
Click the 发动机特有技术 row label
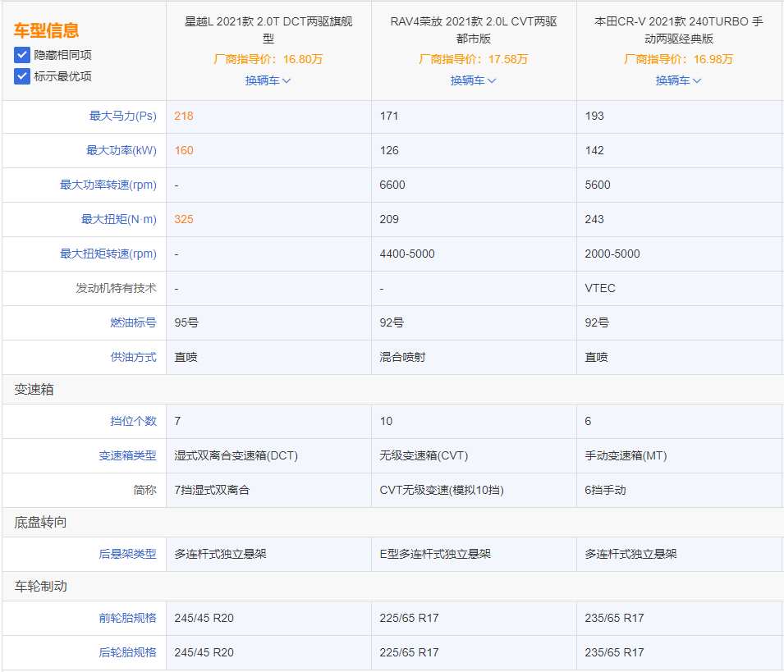point(116,288)
